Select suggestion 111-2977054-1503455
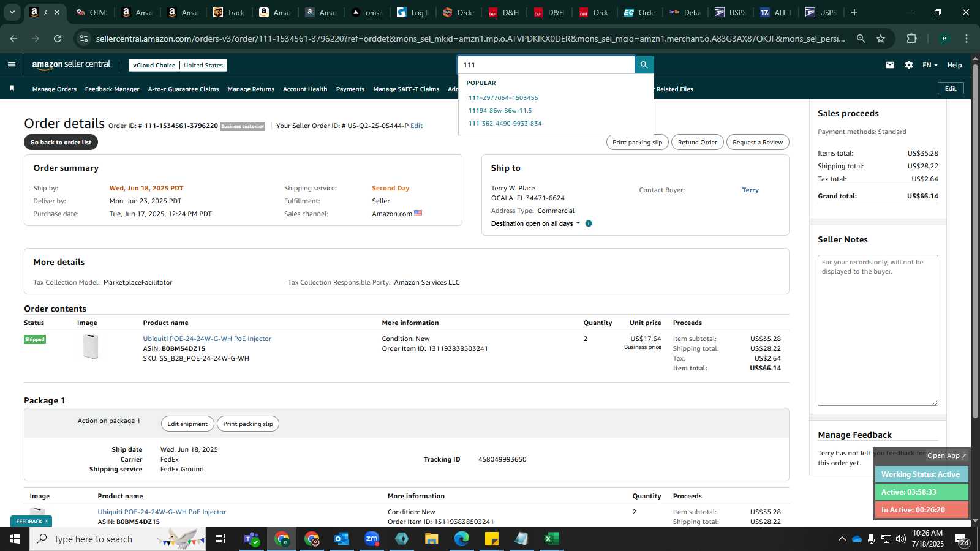This screenshot has width=980, height=551. click(503, 97)
